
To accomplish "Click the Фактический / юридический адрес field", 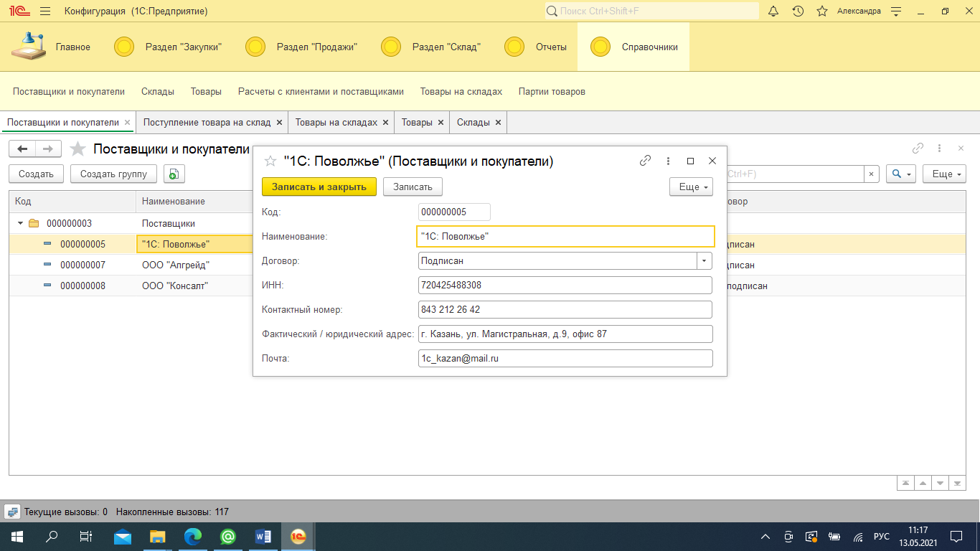I will (x=565, y=334).
